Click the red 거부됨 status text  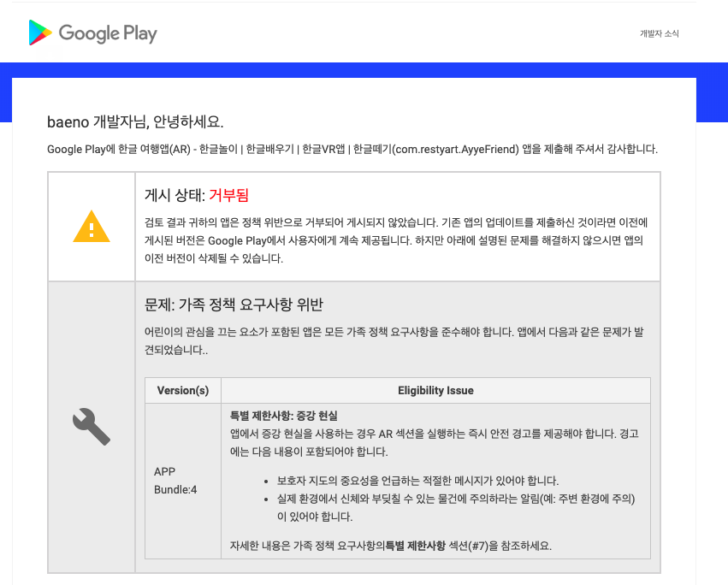(229, 195)
